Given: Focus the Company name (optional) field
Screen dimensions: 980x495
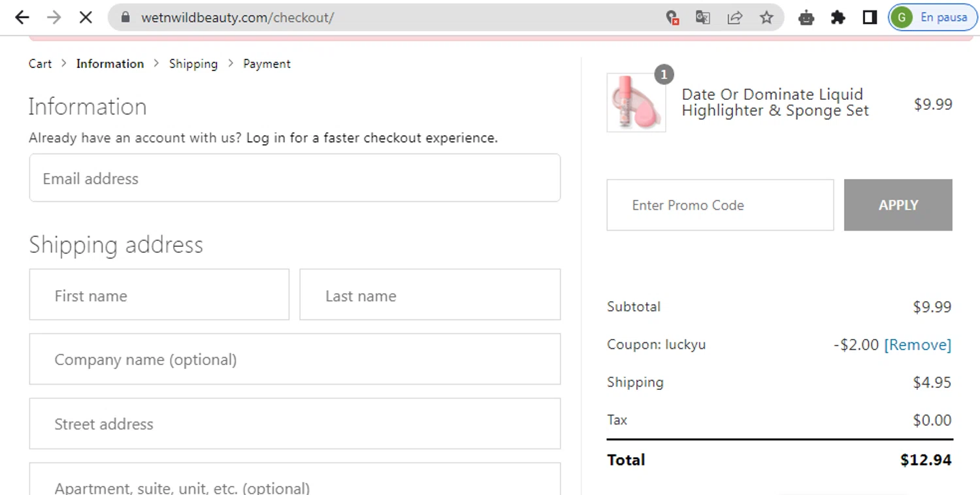Looking at the screenshot, I should tap(295, 359).
